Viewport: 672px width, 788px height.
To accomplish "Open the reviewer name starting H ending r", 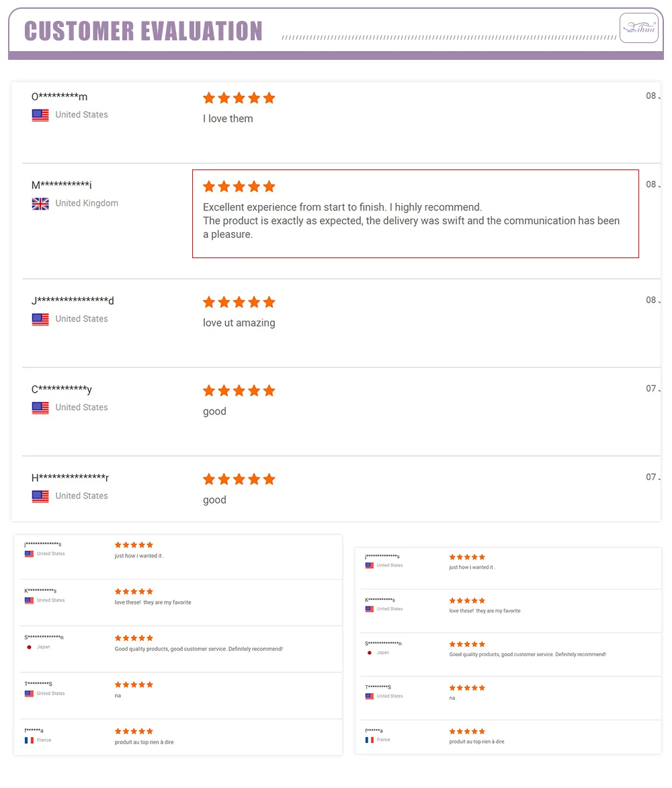I will [70, 478].
